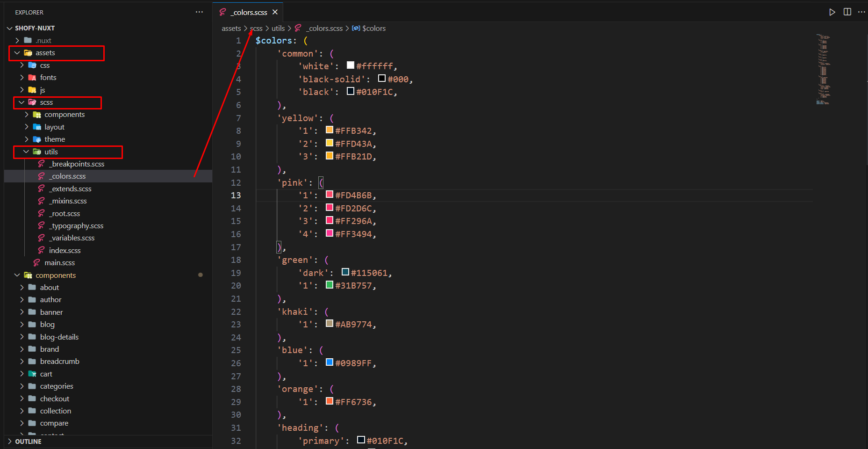Viewport: 868px width, 449px height.
Task: Open color picker for #115061 swatch
Action: pyautogui.click(x=345, y=272)
